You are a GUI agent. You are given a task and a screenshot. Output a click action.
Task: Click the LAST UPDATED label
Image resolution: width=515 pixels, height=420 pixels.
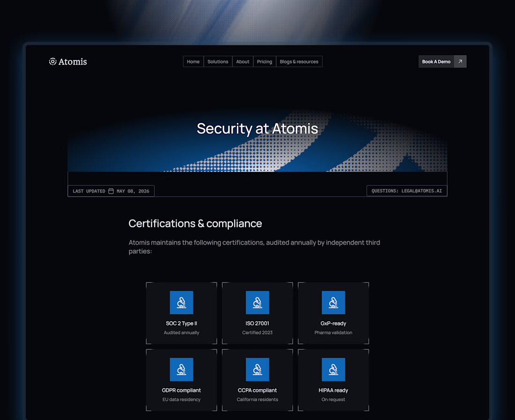click(89, 191)
